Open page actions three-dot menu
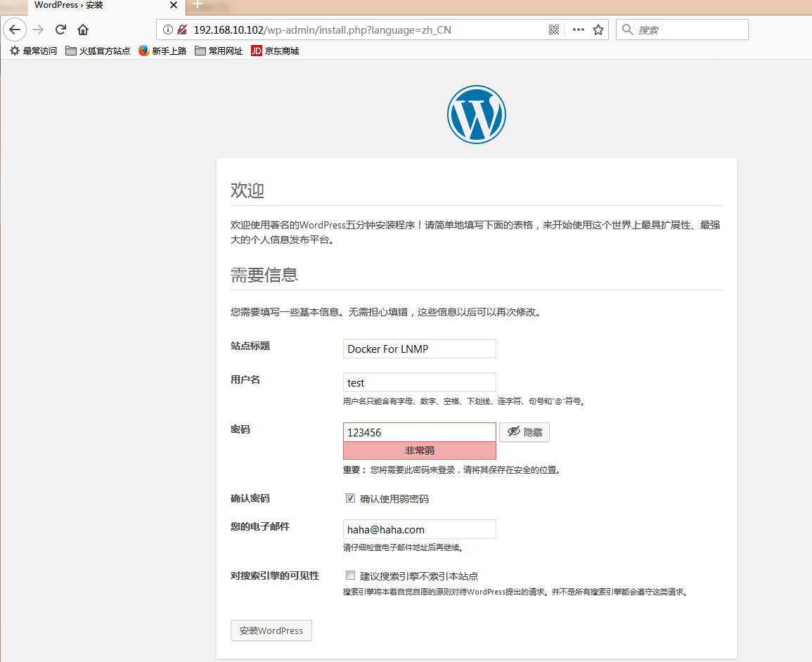This screenshot has height=662, width=812. click(579, 30)
